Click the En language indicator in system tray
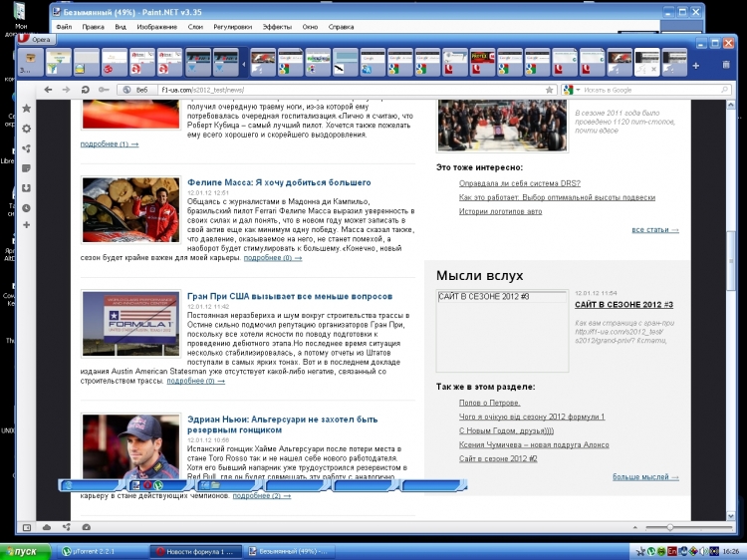Image resolution: width=747 pixels, height=560 pixels. [671, 551]
